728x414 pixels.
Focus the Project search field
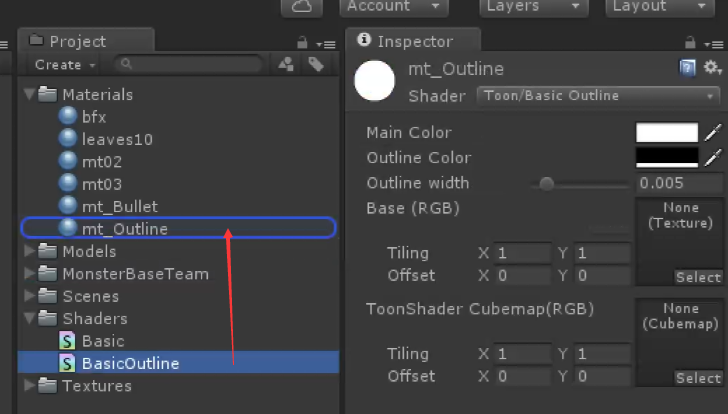point(188,65)
